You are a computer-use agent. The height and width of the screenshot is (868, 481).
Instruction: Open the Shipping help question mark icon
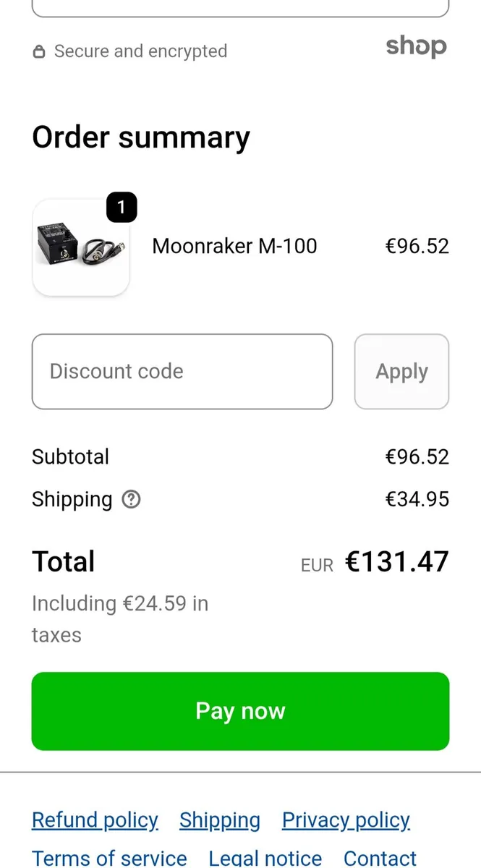click(131, 499)
